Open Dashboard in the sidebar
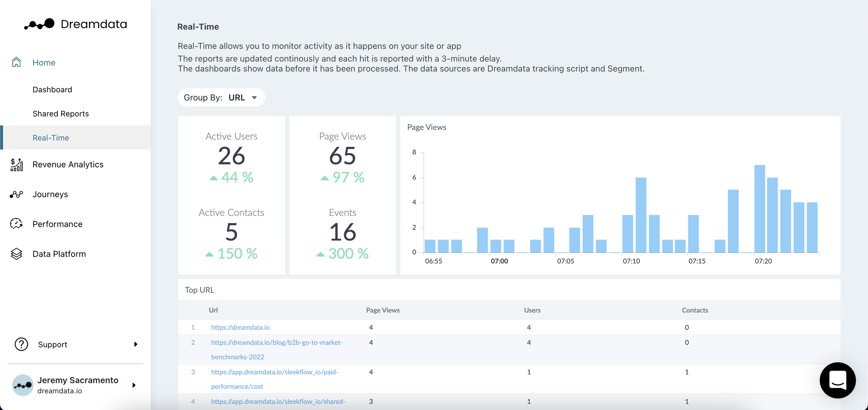This screenshot has width=868, height=410. [x=52, y=90]
